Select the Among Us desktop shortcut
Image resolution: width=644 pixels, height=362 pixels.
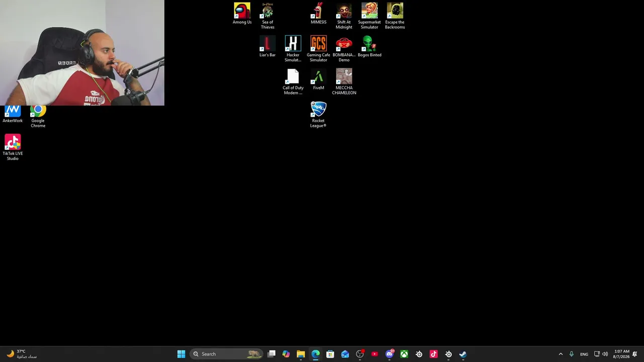point(242,14)
